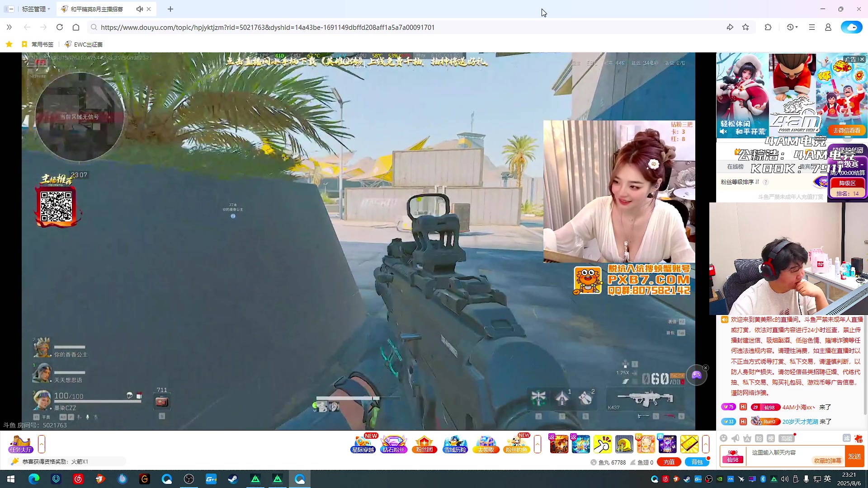Open Steam from the taskbar
Image resolution: width=868 pixels, height=488 pixels.
point(233,479)
